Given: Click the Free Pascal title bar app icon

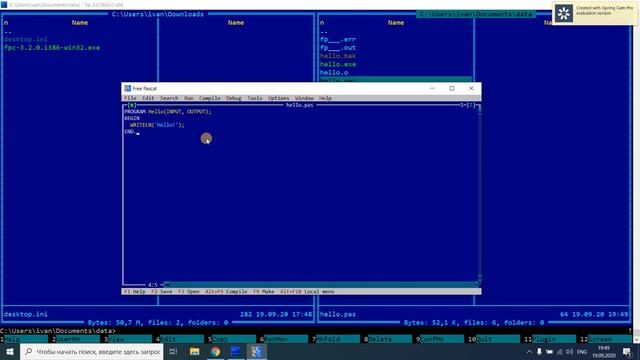Looking at the screenshot, I should pyautogui.click(x=127, y=88).
